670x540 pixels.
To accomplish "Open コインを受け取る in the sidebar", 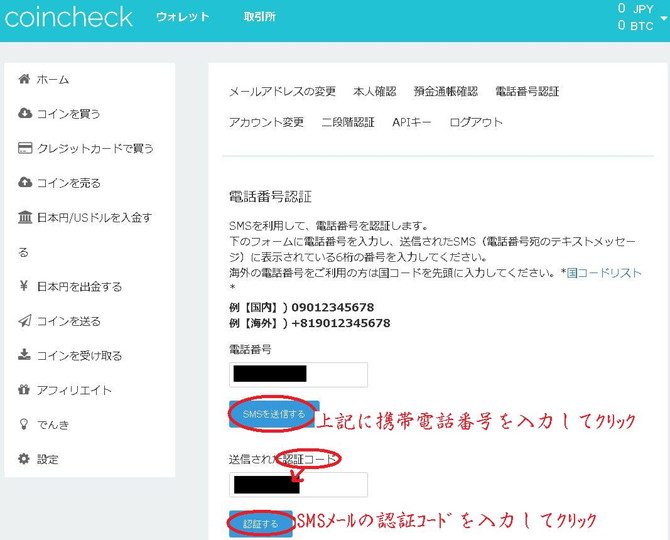I will pos(79,355).
